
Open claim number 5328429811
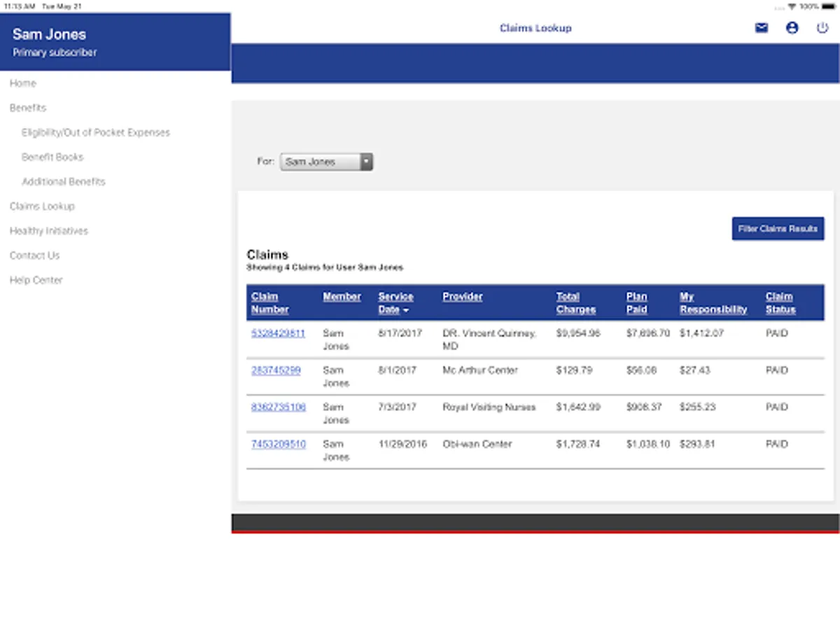click(x=278, y=333)
